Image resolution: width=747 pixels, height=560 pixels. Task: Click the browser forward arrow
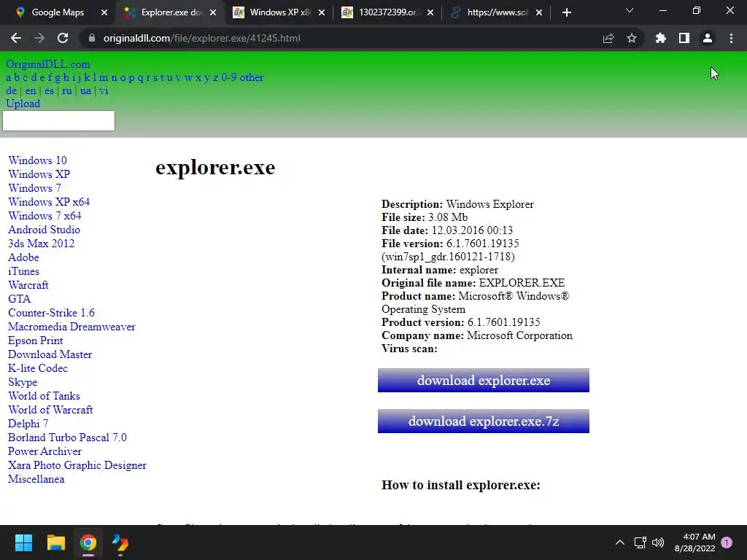(x=39, y=38)
